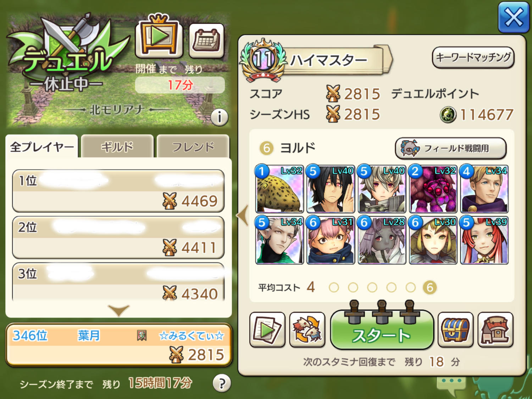This screenshot has width=532, height=399.
Task: Expand ranking list with down chevron
Action: pos(118,310)
